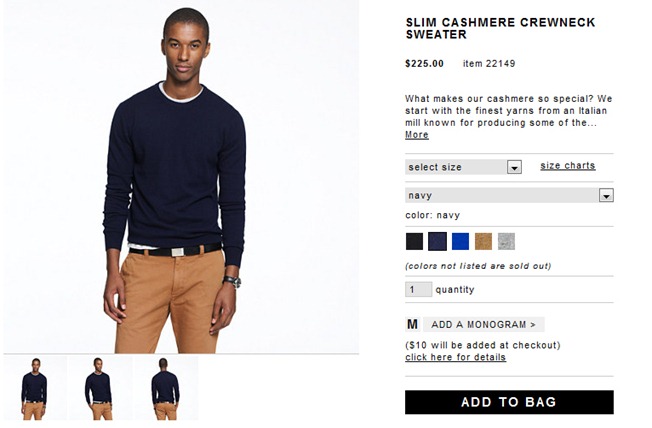Click the Add to Bag button

point(509,402)
